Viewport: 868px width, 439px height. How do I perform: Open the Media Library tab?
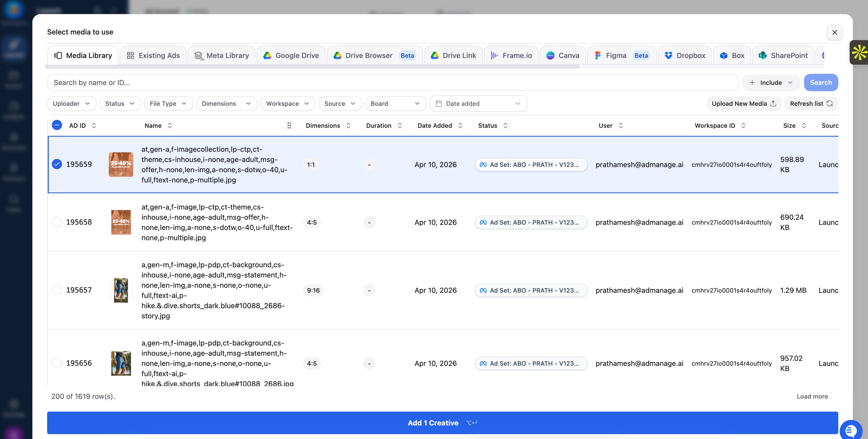83,55
